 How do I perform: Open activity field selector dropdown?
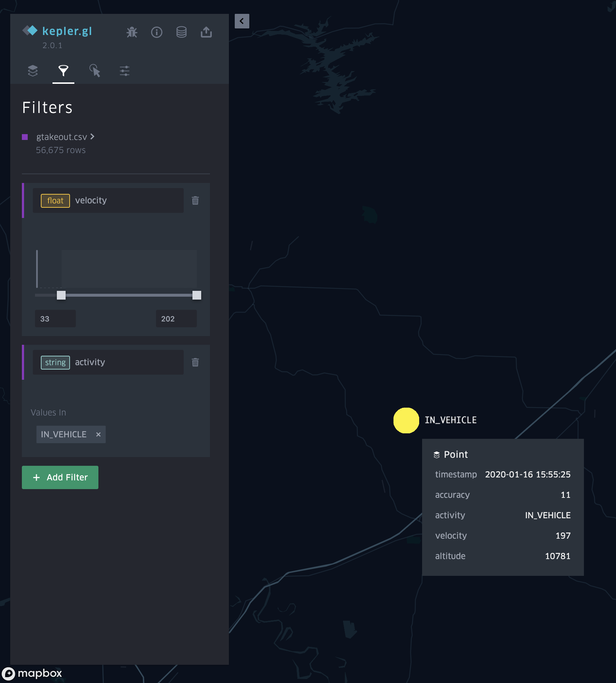(x=108, y=362)
